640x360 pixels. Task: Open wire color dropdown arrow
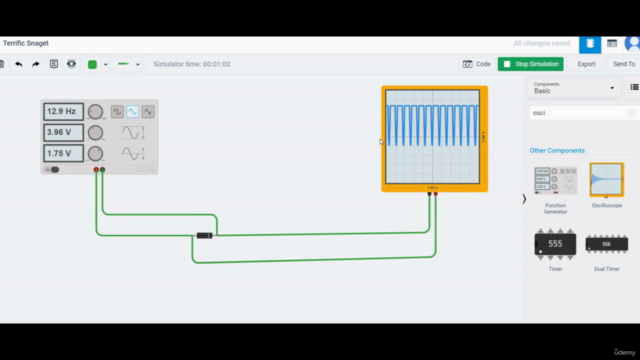click(x=105, y=64)
